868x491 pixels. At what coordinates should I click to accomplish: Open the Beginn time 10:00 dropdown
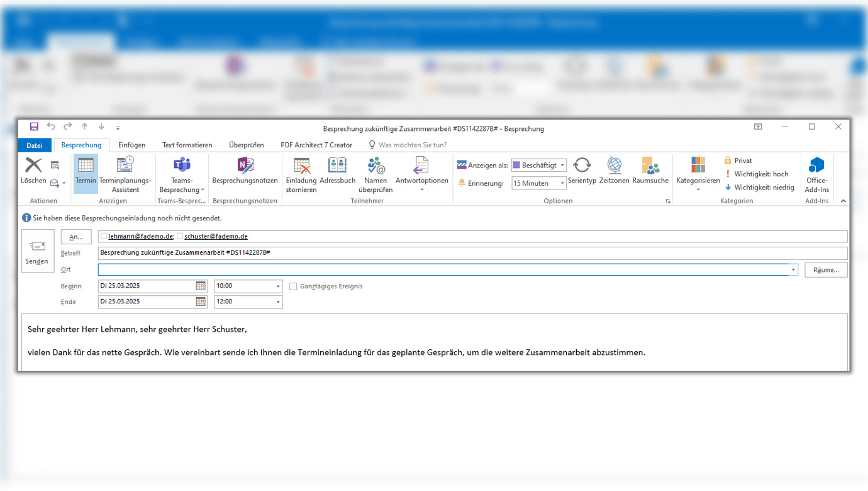click(278, 286)
